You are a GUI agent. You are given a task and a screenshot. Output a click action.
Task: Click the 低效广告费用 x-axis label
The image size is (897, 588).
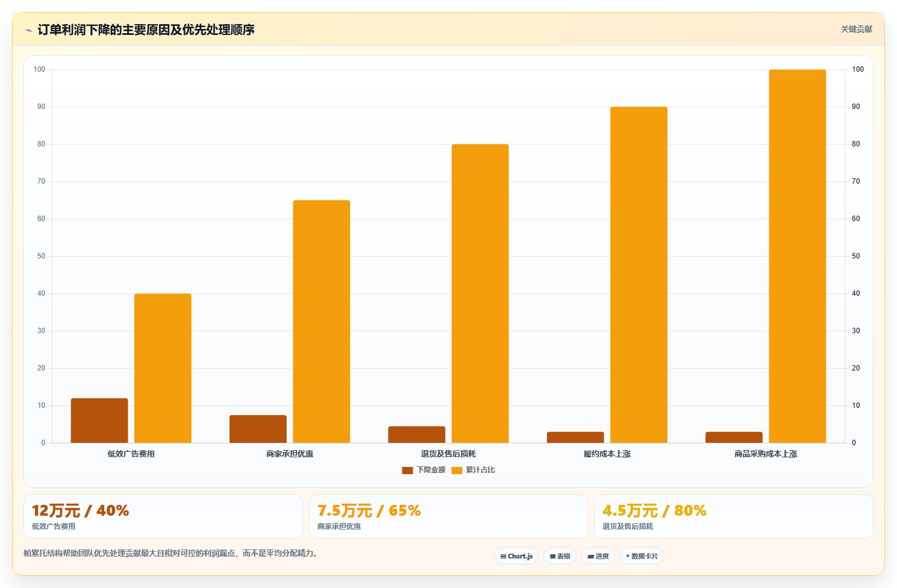[131, 454]
